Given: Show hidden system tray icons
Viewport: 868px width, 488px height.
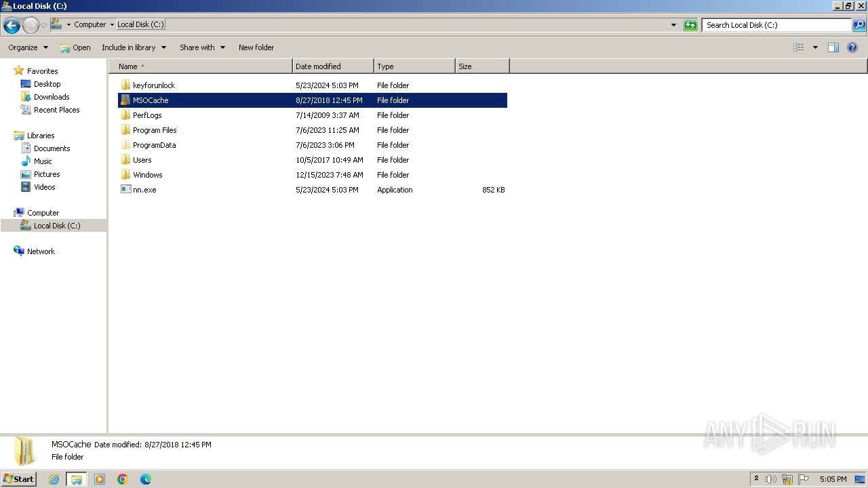Looking at the screenshot, I should (x=756, y=479).
